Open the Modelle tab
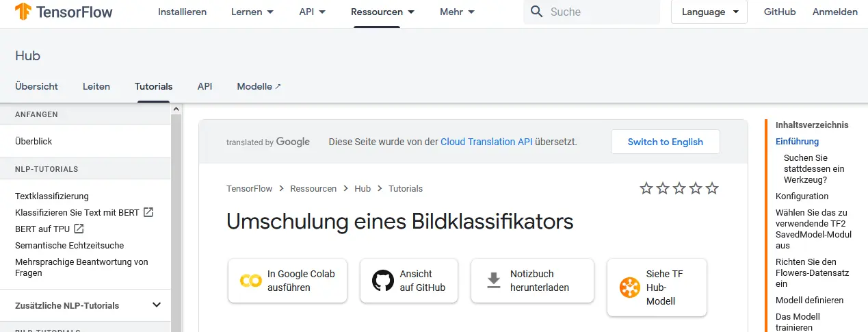 point(259,86)
